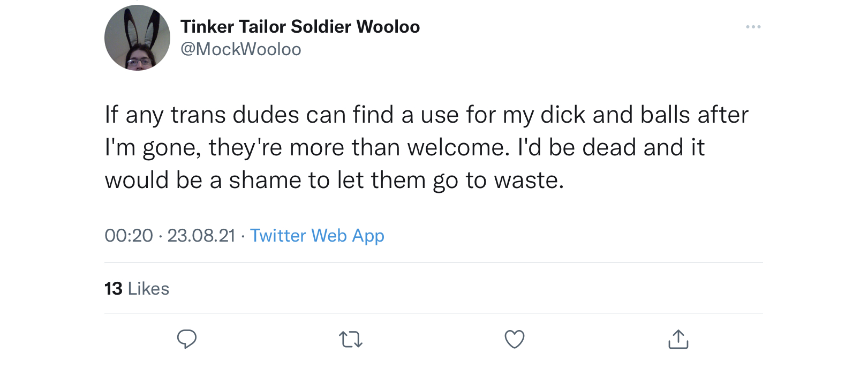Click the tweet line ending "go to waste."
This screenshot has height=375, width=868.
[334, 180]
